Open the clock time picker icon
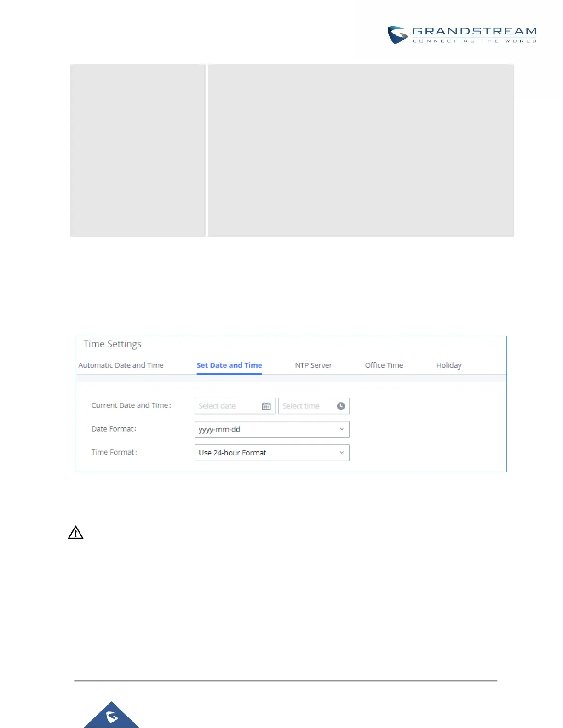This screenshot has width=563, height=728. (341, 406)
